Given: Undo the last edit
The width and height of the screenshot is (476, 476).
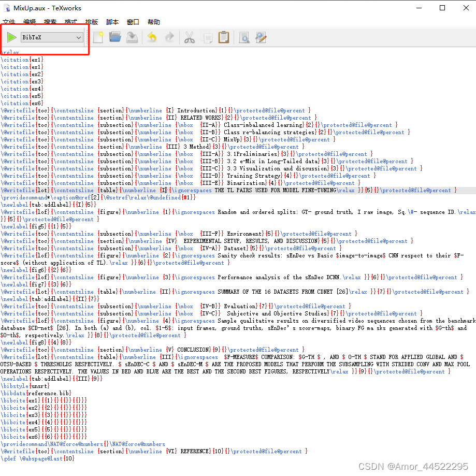Looking at the screenshot, I should [x=152, y=37].
